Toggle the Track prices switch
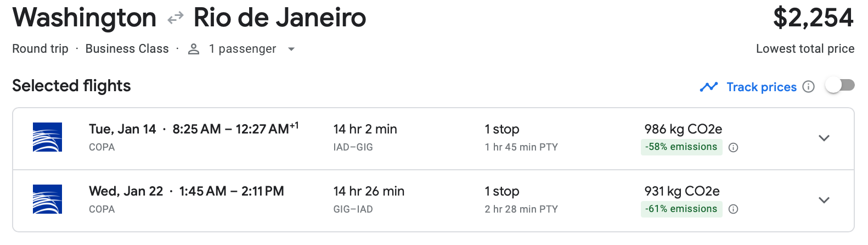 click(840, 86)
